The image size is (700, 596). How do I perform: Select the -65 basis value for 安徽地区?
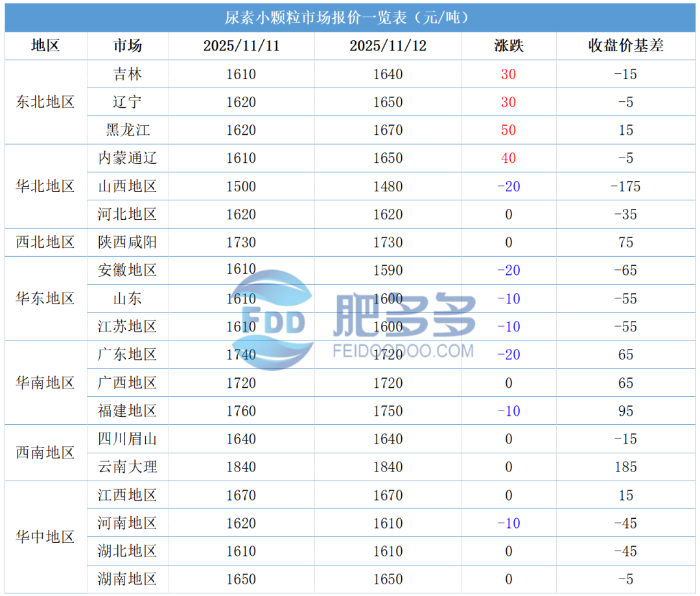pyautogui.click(x=625, y=270)
